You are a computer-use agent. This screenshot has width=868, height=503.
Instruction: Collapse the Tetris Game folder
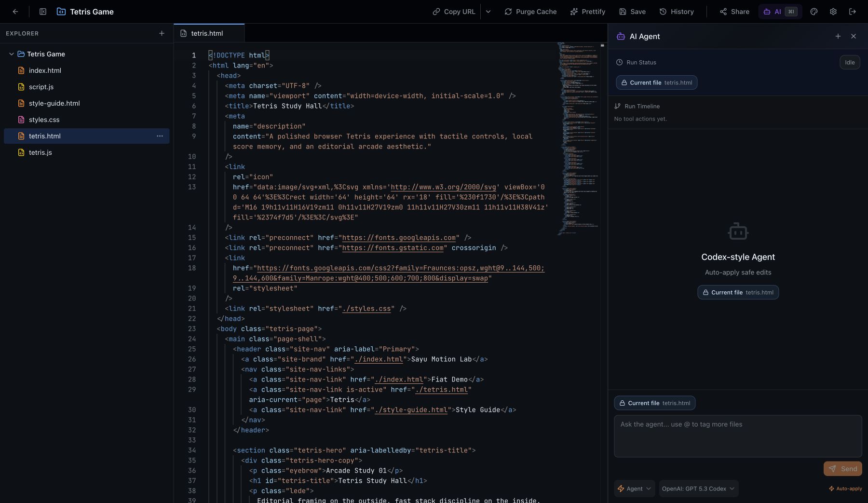coord(12,54)
